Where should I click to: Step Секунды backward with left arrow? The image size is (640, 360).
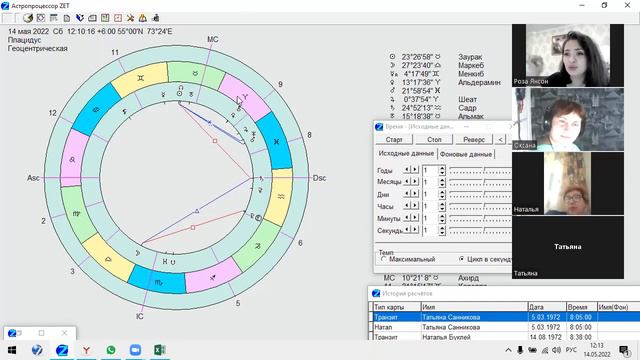[407, 229]
